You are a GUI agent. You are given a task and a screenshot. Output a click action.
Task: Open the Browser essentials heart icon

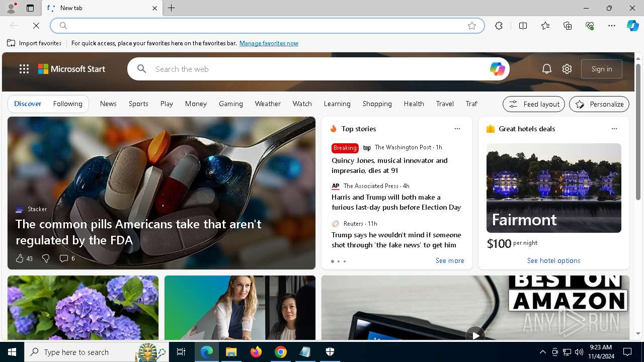click(x=590, y=26)
